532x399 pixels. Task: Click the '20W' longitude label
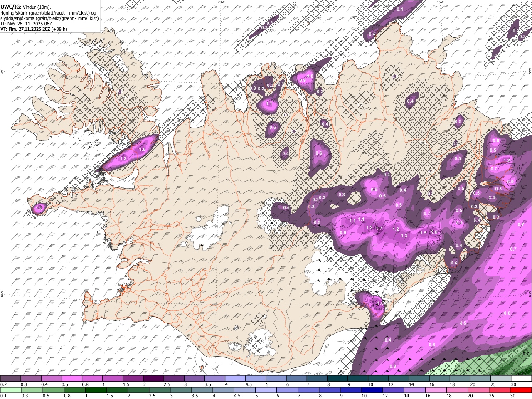[221, 2]
